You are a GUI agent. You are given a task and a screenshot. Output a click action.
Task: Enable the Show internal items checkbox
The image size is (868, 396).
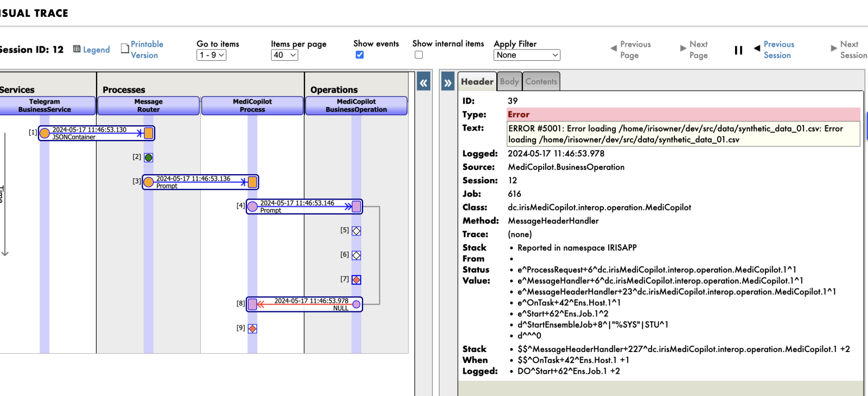point(419,55)
